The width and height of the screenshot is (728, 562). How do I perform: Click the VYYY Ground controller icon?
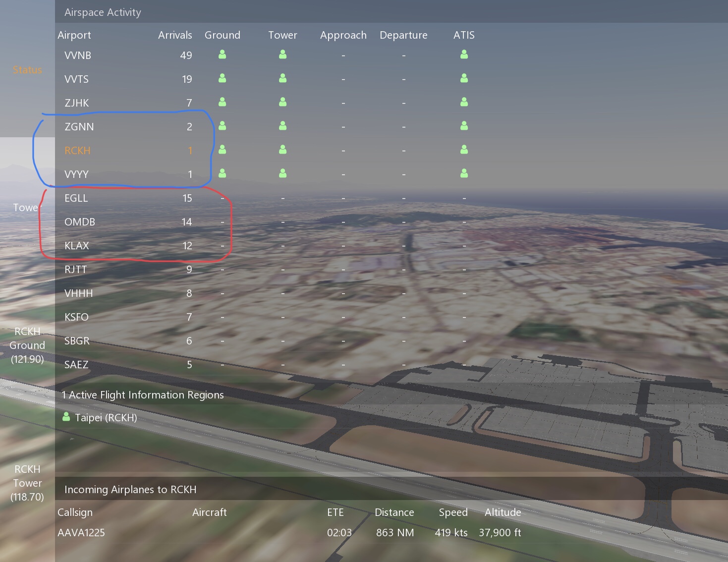pos(223,173)
